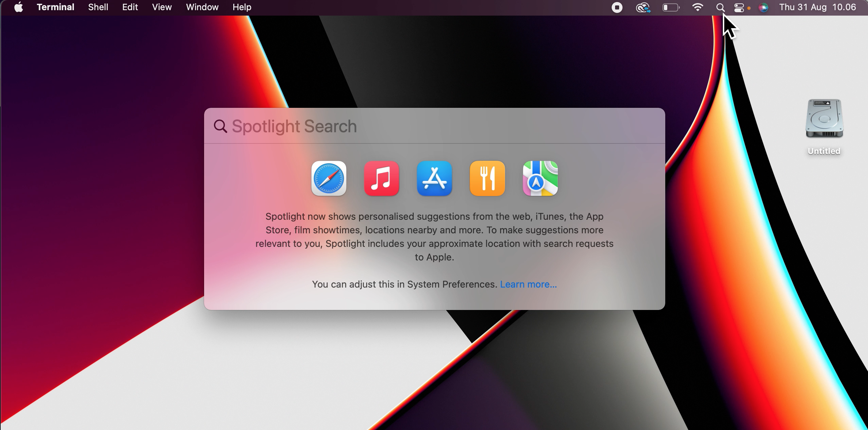Viewport: 868px width, 430px height.
Task: Open the View menu
Action: point(162,7)
